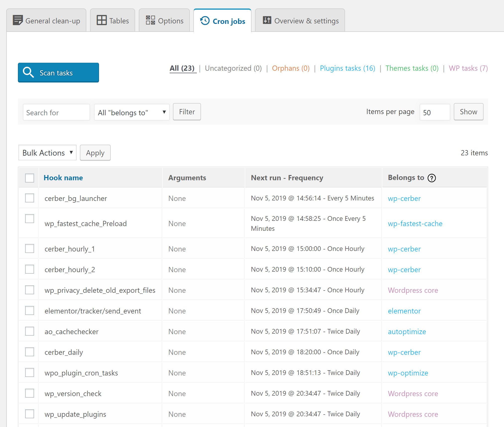Click the magnifier icon in Scan tasks
This screenshot has height=427, width=504.
click(x=28, y=72)
